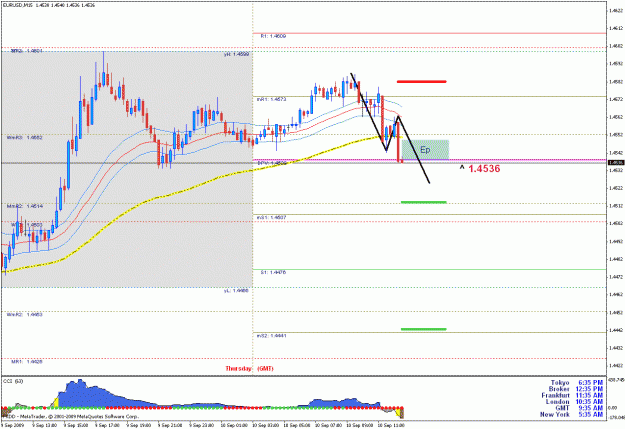This screenshot has width=625, height=429.
Task: Click the London 10:35 AM clock row
Action: (x=574, y=401)
